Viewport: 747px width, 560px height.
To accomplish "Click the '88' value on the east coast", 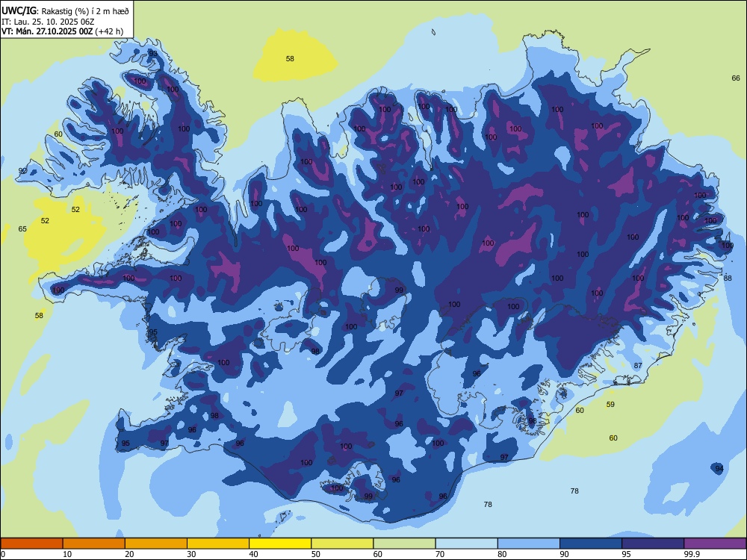I will 728,278.
